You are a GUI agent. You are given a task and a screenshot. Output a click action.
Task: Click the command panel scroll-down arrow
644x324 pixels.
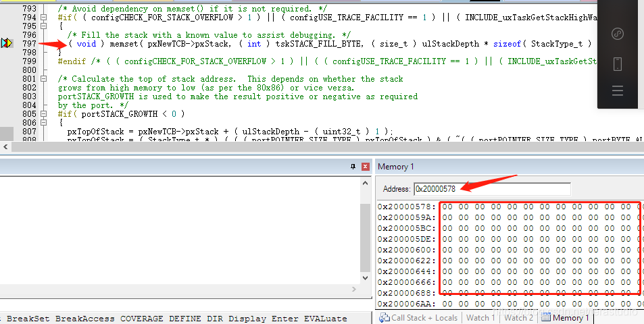click(365, 277)
